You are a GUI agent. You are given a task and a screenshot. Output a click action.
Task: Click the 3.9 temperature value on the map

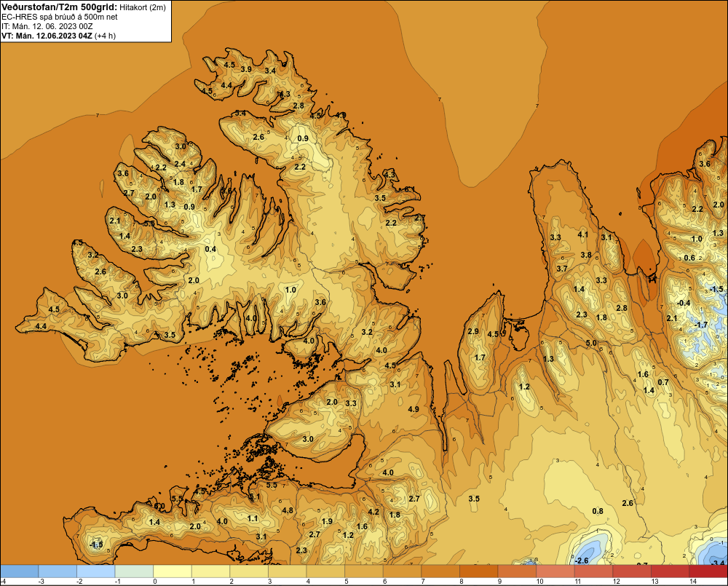(246, 69)
